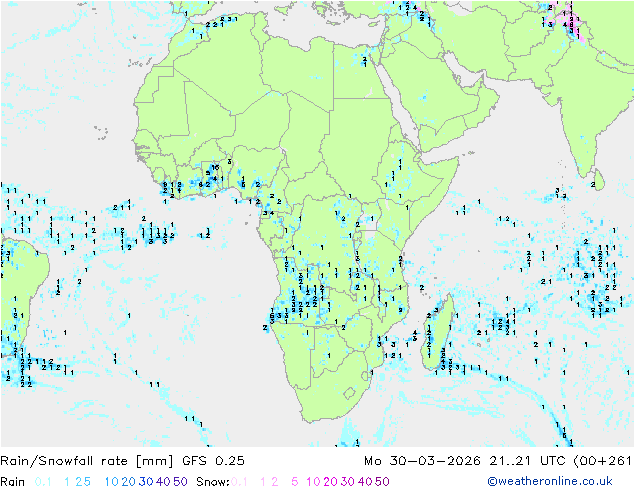Image resolution: width=634 pixels, height=490 pixels.
Task: Click the date '30-03-2026' in the header
Action: [435, 461]
